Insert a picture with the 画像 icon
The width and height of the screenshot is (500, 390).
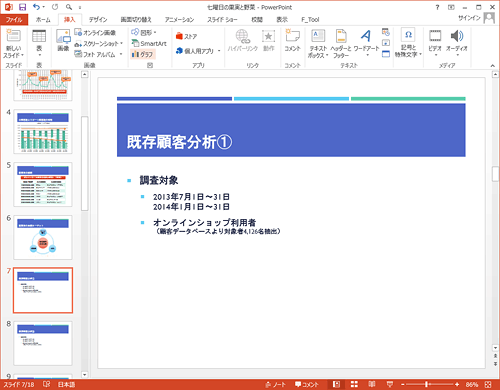[x=63, y=40]
